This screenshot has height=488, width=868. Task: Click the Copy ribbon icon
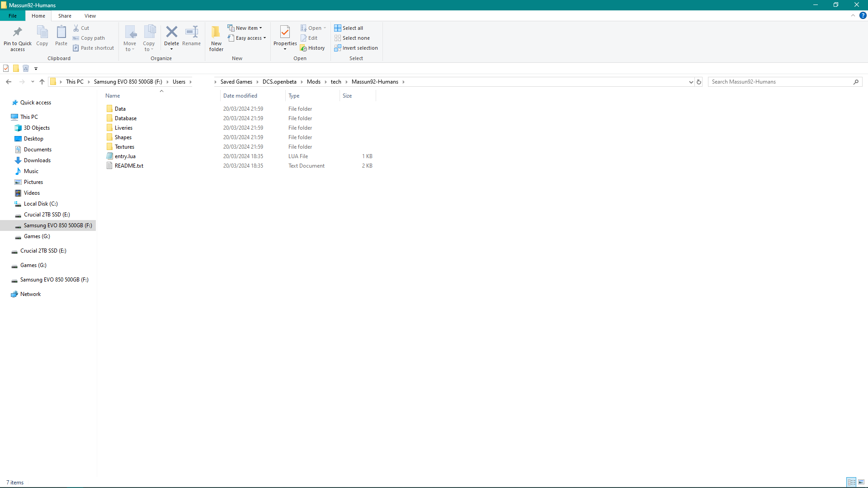[42, 32]
